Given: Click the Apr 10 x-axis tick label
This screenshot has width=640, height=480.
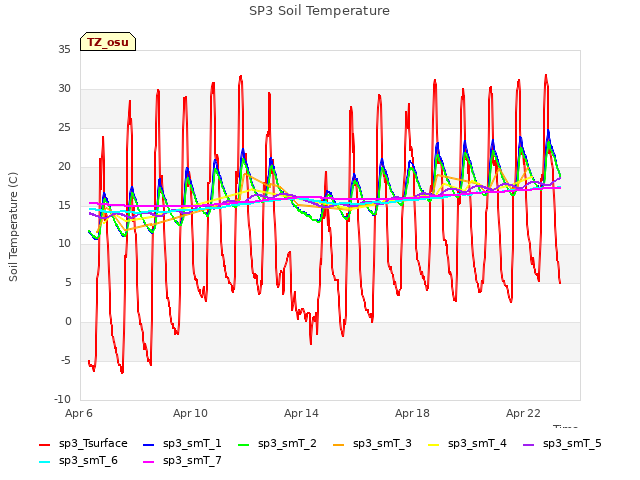Looking at the screenshot, I should [x=190, y=413].
